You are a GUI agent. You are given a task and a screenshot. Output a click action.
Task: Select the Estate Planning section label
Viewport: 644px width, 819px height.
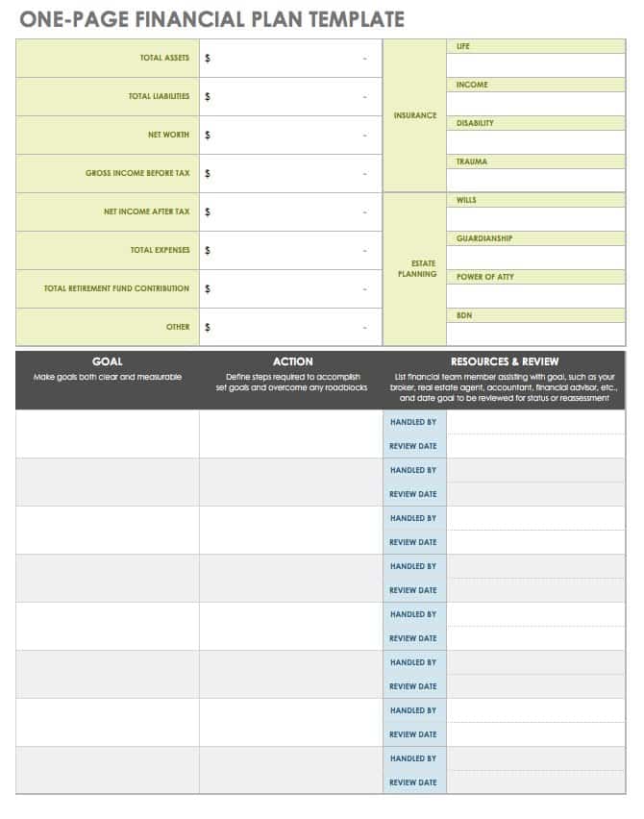pos(414,269)
